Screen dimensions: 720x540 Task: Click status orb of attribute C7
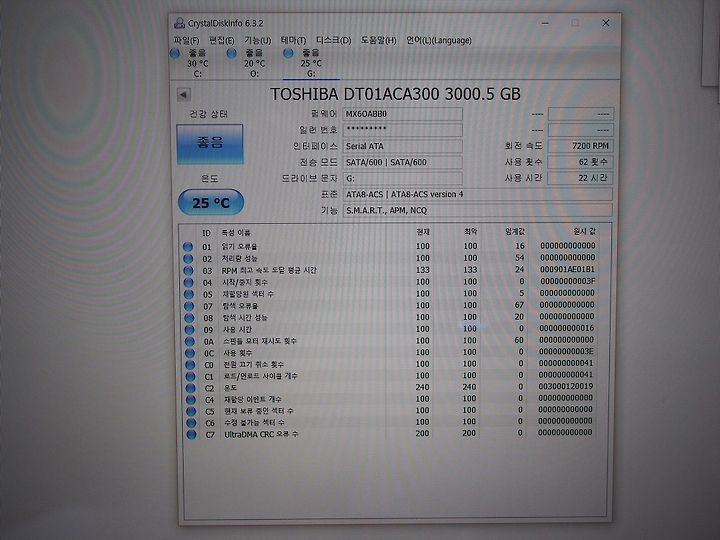[191, 434]
